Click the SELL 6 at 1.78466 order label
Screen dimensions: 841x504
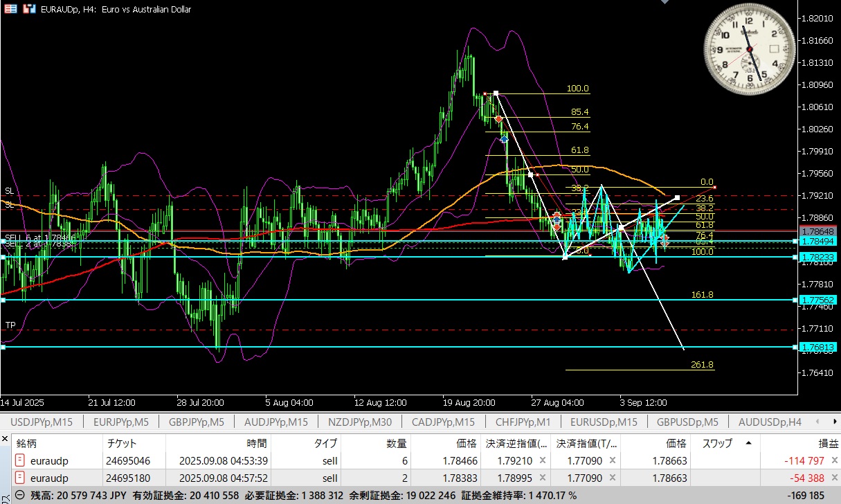(40, 237)
